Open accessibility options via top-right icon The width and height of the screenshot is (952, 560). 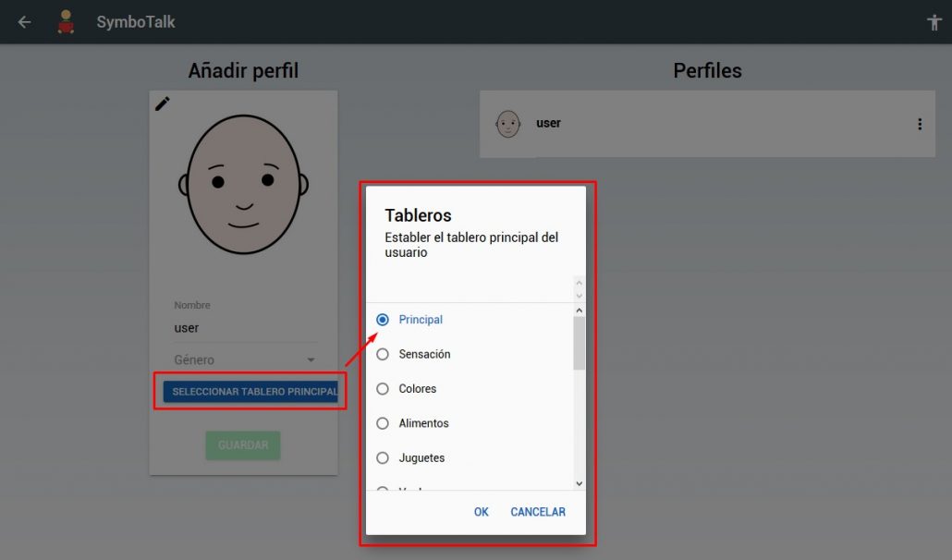[x=934, y=20]
